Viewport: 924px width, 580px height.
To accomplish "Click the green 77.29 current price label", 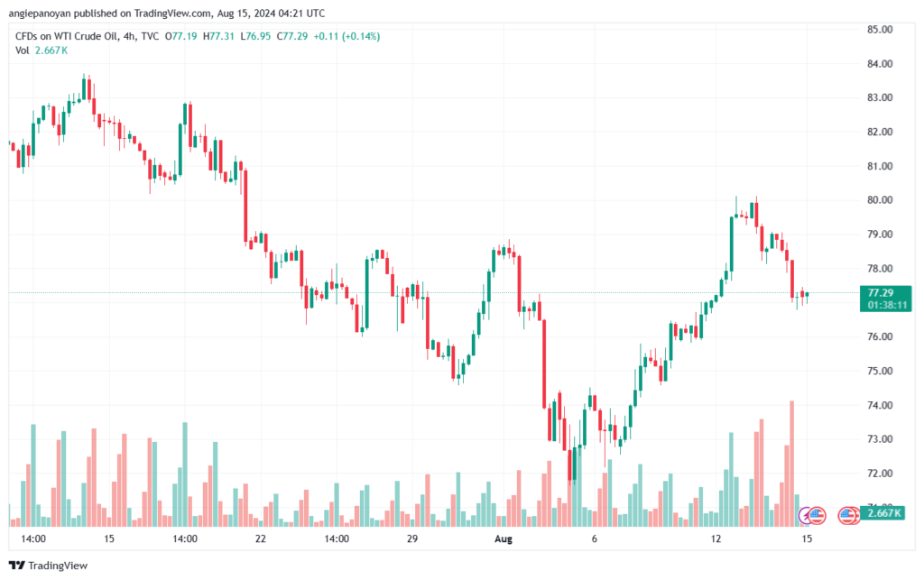I will pyautogui.click(x=881, y=292).
